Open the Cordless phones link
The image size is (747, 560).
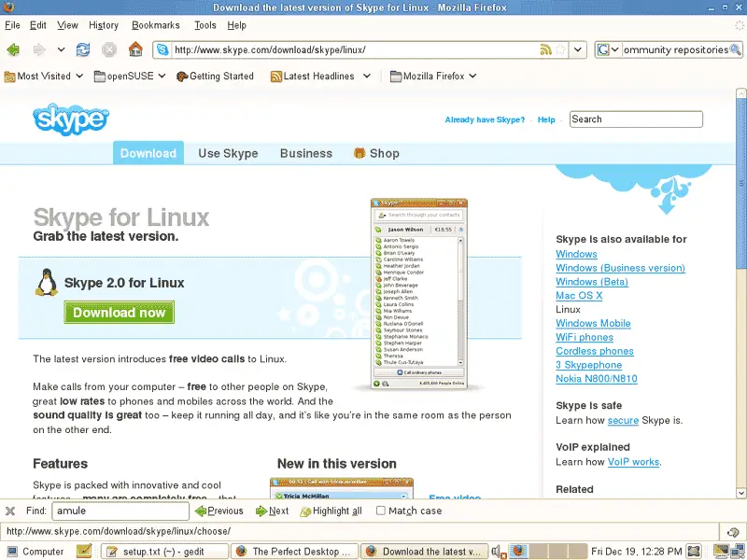click(595, 351)
